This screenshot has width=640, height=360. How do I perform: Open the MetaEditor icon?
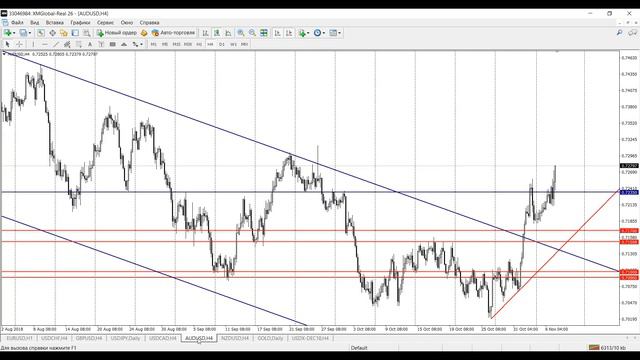(x=144, y=33)
